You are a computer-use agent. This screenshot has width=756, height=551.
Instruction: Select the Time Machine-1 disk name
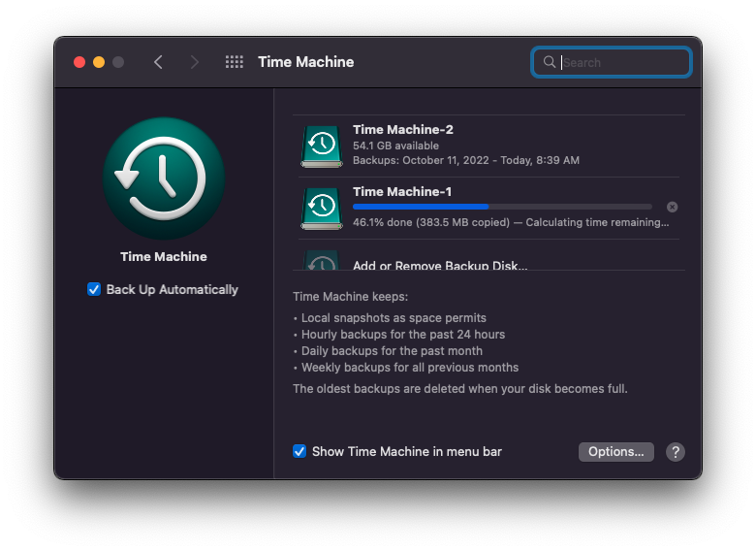click(x=402, y=191)
